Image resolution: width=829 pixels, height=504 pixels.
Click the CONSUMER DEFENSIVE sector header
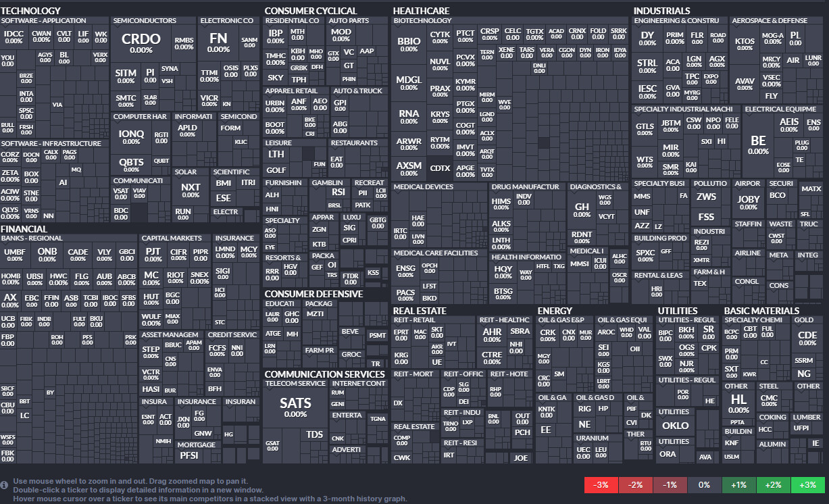(313, 294)
